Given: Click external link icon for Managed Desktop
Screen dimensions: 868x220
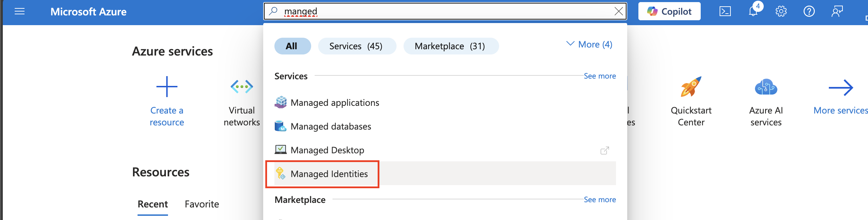Looking at the screenshot, I should [x=604, y=151].
